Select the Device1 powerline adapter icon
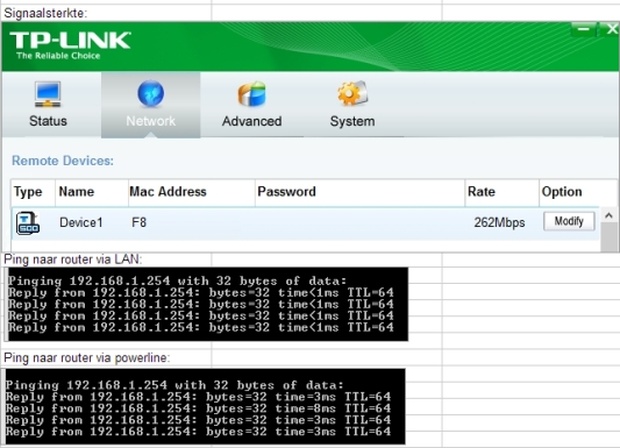620x448 pixels. point(27,223)
